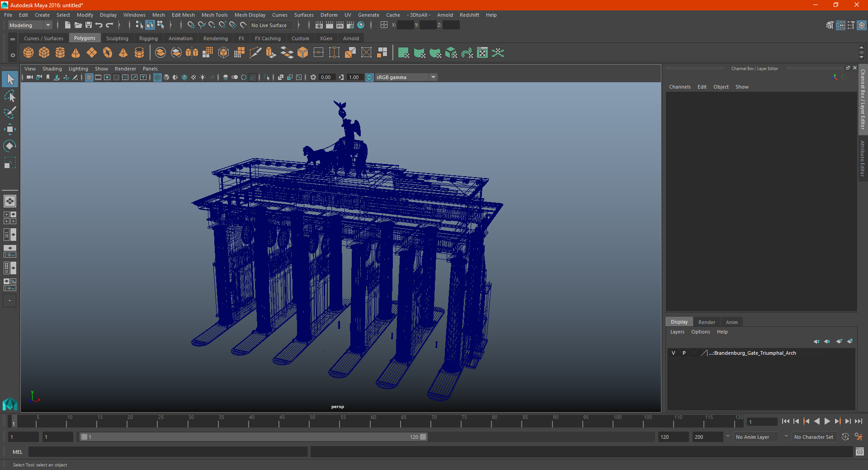Click the Select camera icon in viewport toolbar
Screen dimensions: 868x470
pos(29,77)
